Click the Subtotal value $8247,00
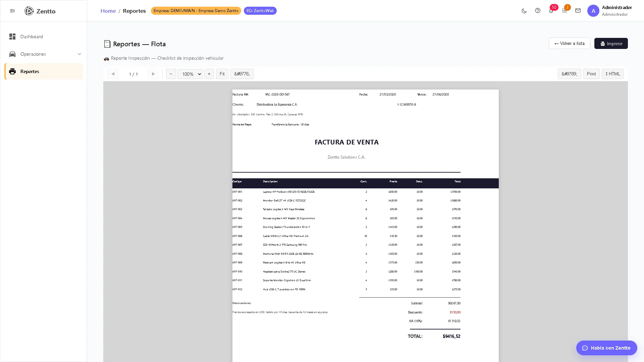 (454, 303)
